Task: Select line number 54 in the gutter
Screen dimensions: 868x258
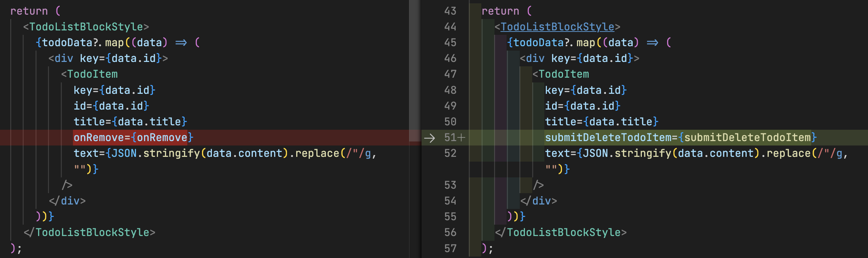Action: pos(450,201)
